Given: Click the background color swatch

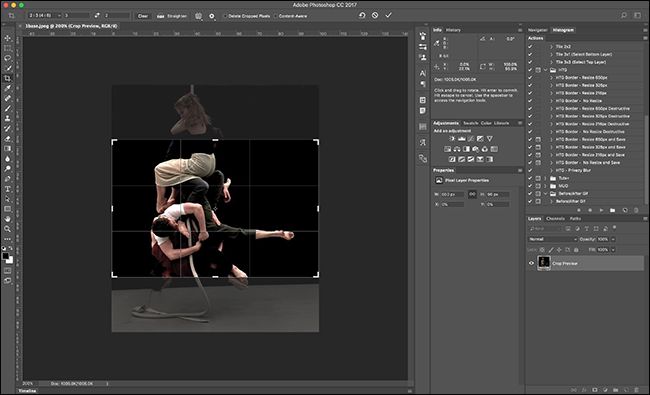Looking at the screenshot, I should pyautogui.click(x=10, y=260).
